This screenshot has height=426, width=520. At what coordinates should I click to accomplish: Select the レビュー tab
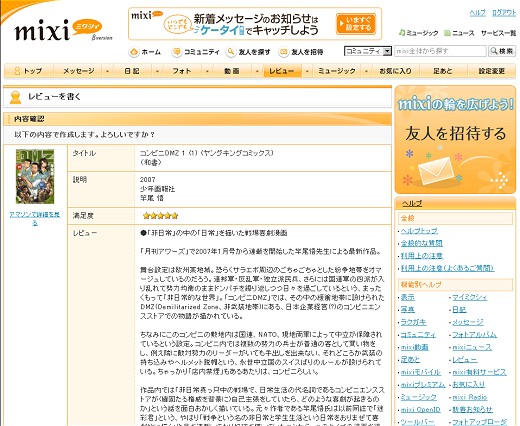pos(282,71)
